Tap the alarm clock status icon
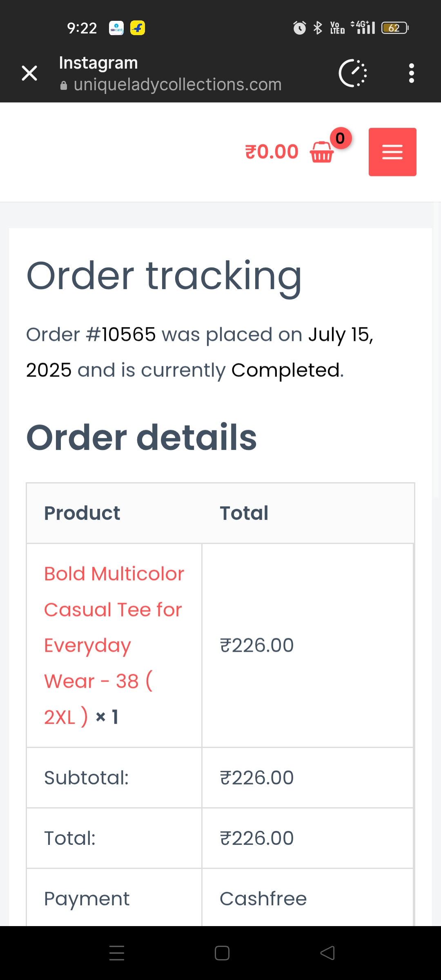This screenshot has width=441, height=980. pyautogui.click(x=299, y=28)
